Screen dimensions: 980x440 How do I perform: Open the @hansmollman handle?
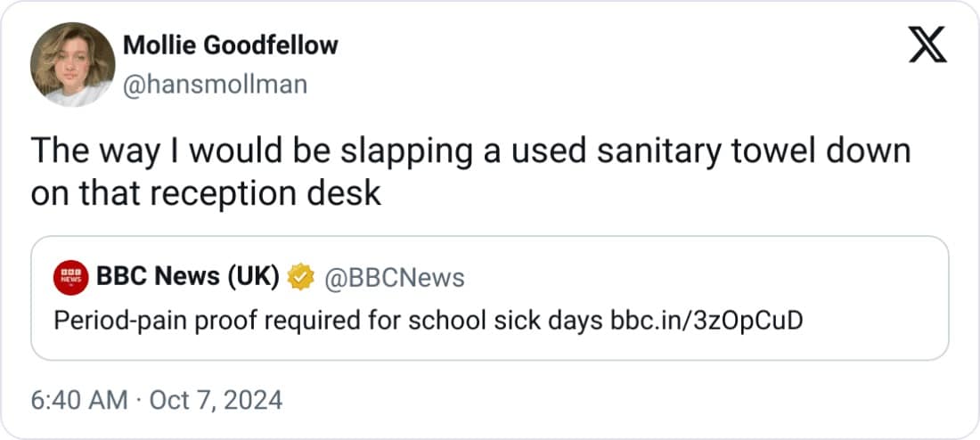[x=214, y=85]
